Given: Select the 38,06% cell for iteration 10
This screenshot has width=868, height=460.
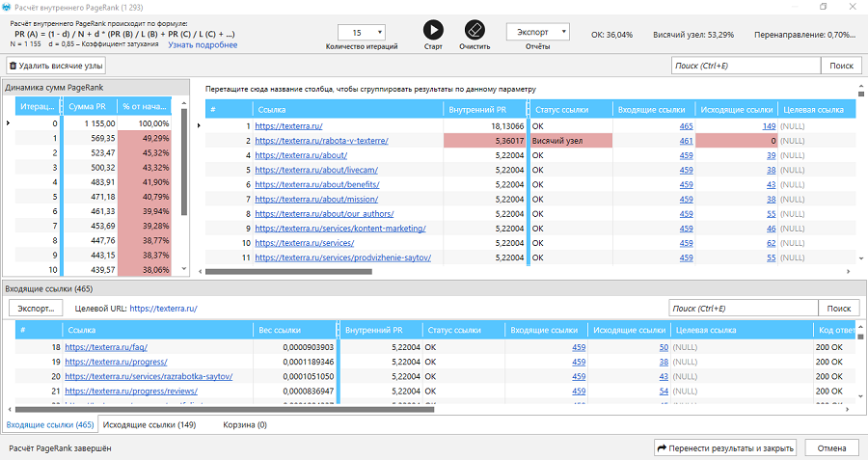Looking at the screenshot, I should 144,270.
